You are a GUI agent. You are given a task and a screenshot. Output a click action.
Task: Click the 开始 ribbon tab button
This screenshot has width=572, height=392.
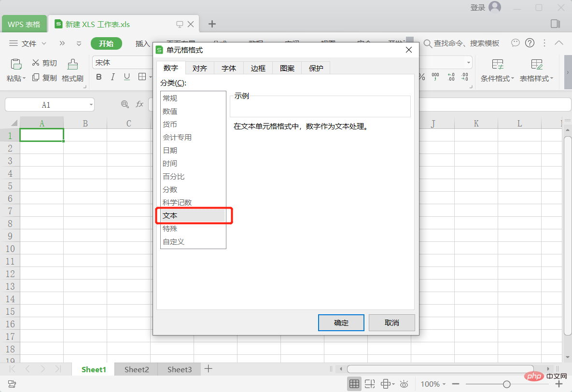106,43
